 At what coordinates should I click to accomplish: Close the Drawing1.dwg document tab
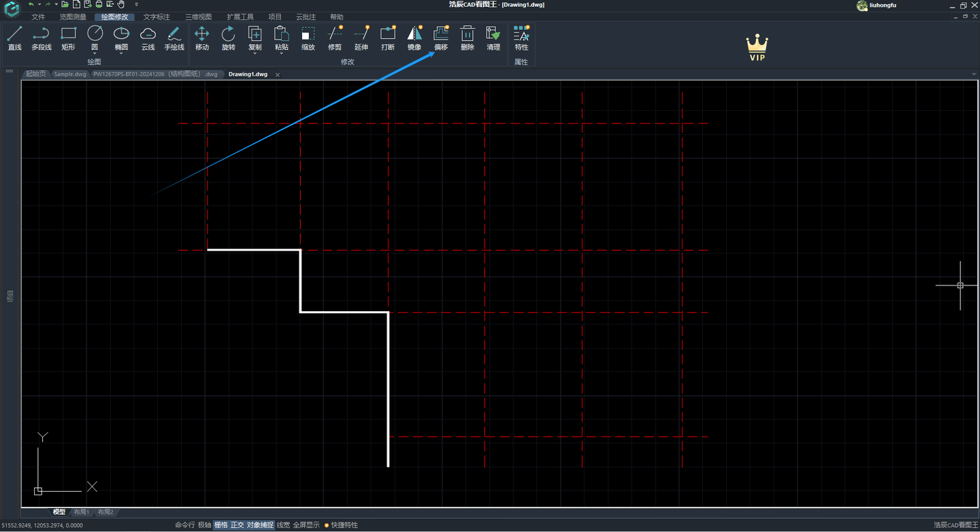pyautogui.click(x=278, y=74)
